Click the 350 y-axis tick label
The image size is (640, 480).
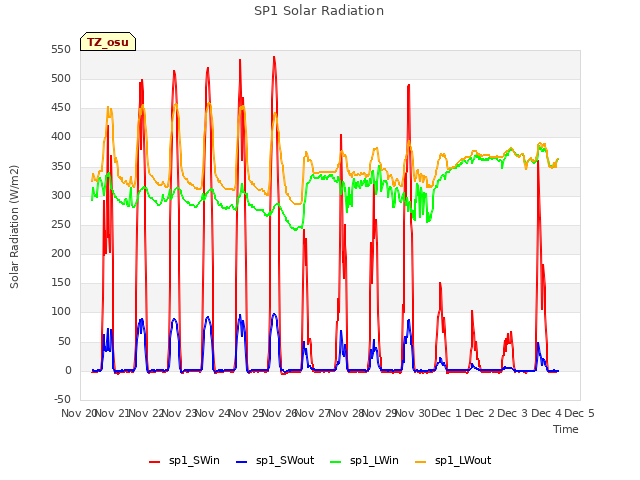[x=61, y=166]
